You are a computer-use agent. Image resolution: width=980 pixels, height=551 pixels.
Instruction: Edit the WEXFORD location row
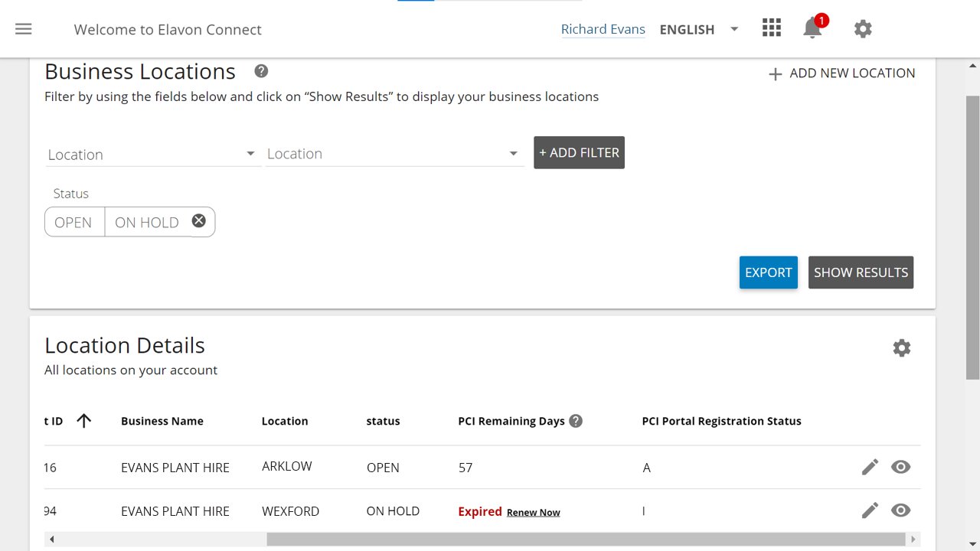[x=870, y=510]
